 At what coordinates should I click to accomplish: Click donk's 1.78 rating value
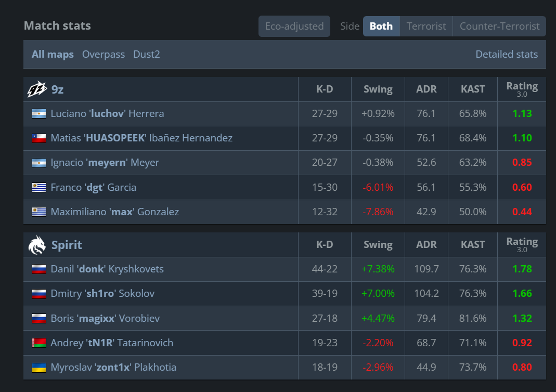522,269
